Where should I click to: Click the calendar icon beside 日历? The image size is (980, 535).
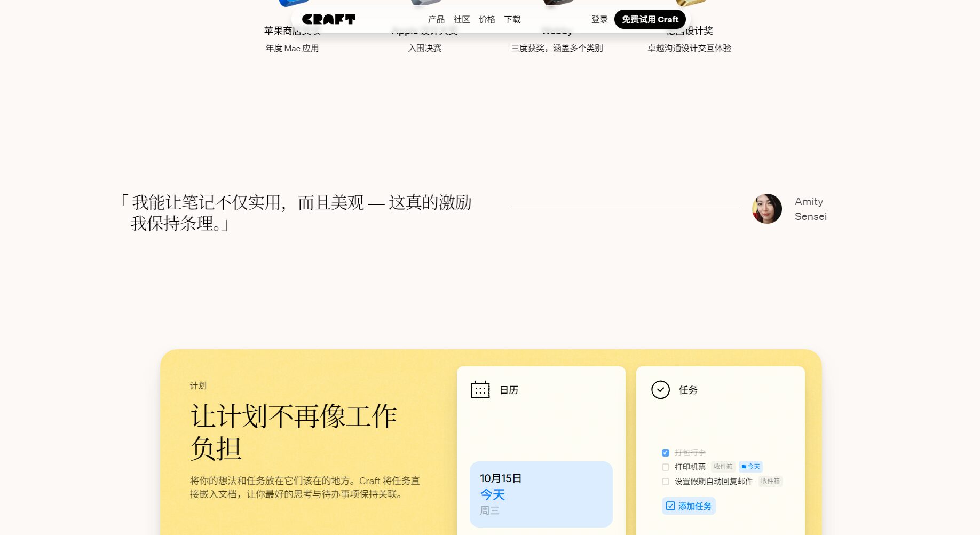tap(480, 390)
